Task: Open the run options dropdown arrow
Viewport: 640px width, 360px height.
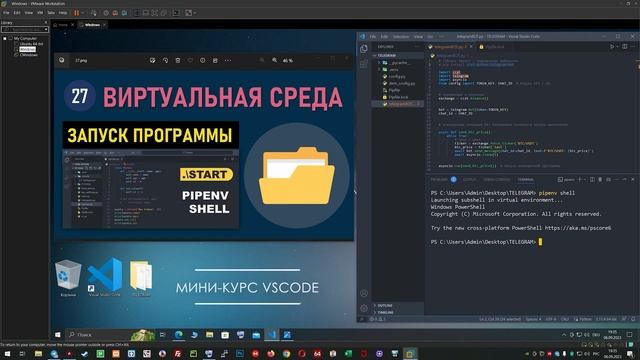Action: pos(617,47)
